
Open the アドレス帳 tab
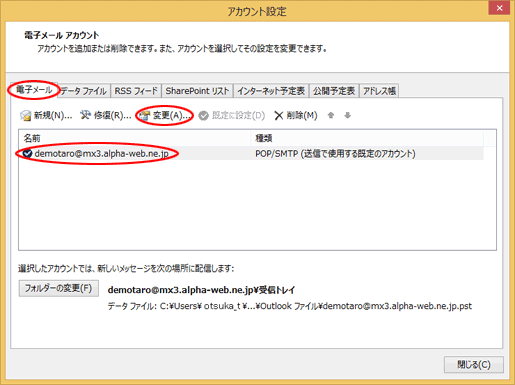click(x=379, y=91)
